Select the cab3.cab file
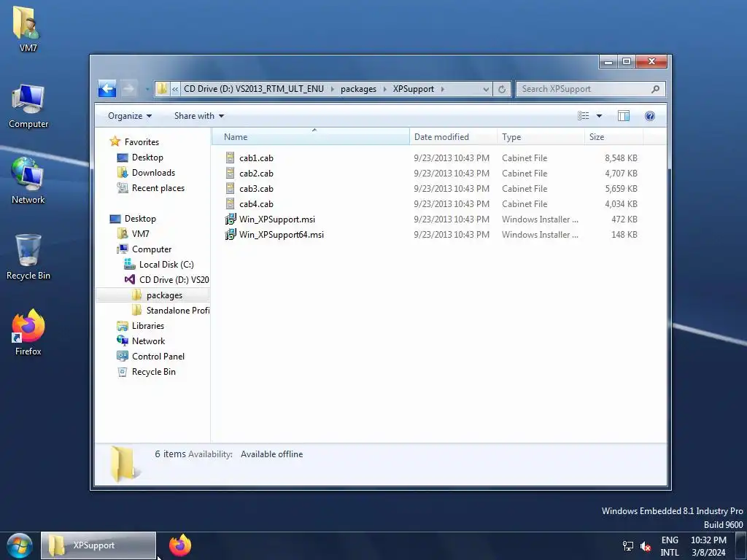Viewport: 747px width, 560px height. point(256,189)
